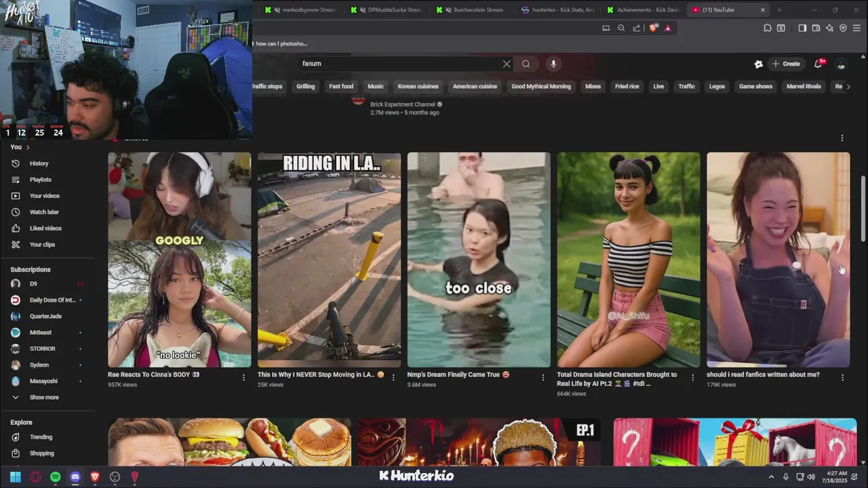Open the Windows Start menu
This screenshot has width=868, height=488.
tap(16, 477)
